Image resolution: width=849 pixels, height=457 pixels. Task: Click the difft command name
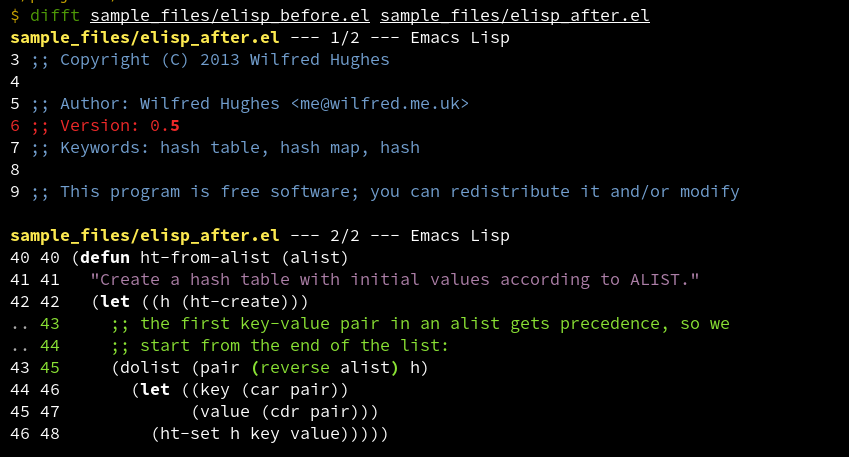point(55,16)
